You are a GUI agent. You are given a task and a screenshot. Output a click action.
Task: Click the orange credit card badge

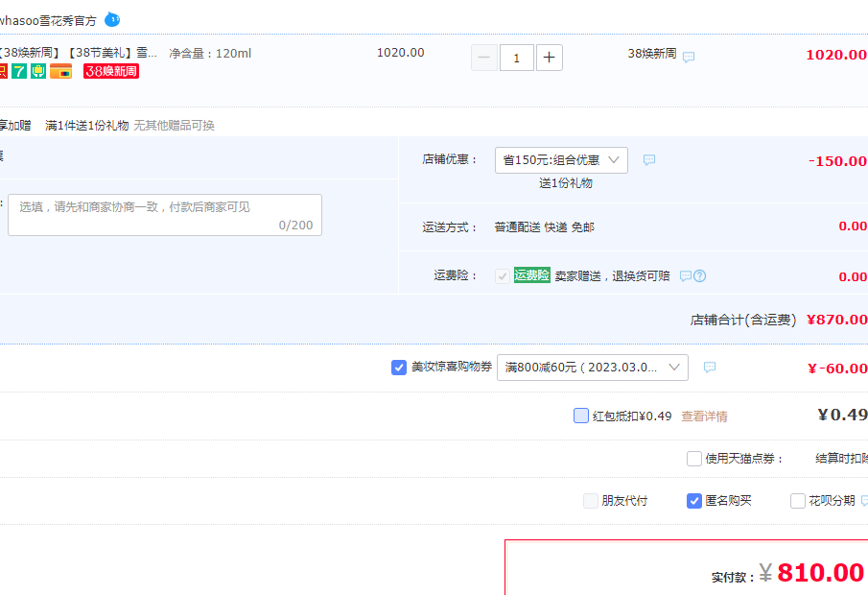pyautogui.click(x=60, y=71)
